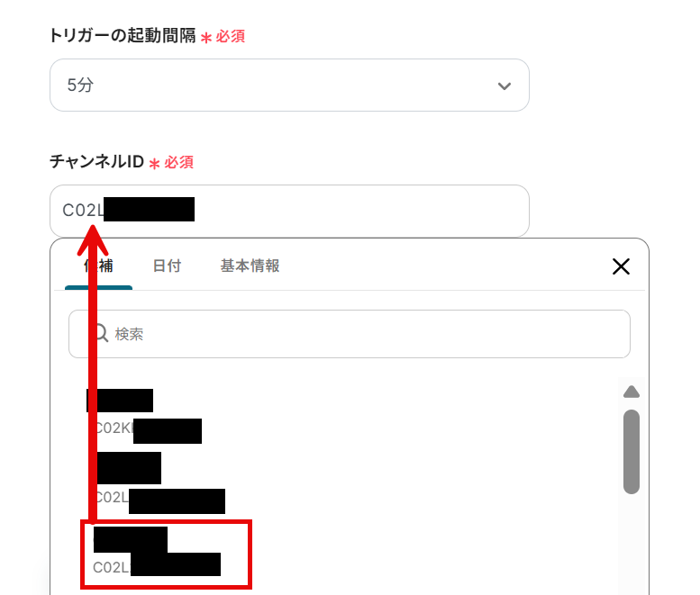The height and width of the screenshot is (595, 700).
Task: Open the 基本情報 tab
Action: [x=250, y=266]
